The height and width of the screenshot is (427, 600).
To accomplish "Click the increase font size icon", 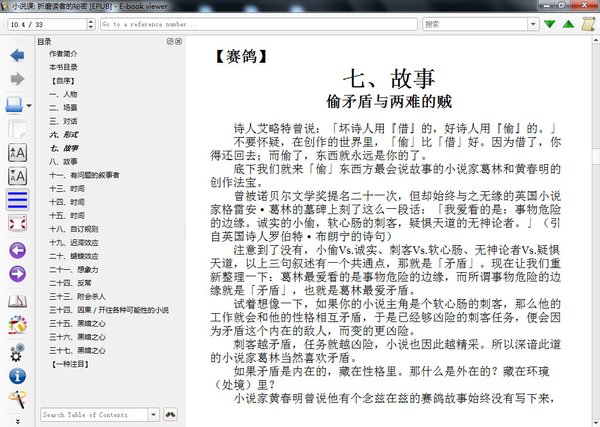I will pyautogui.click(x=16, y=152).
